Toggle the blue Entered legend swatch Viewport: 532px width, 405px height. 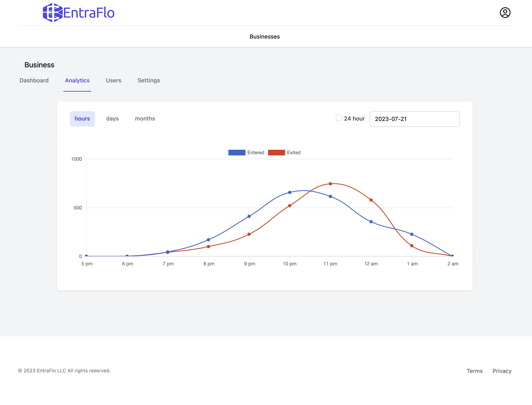click(x=237, y=153)
